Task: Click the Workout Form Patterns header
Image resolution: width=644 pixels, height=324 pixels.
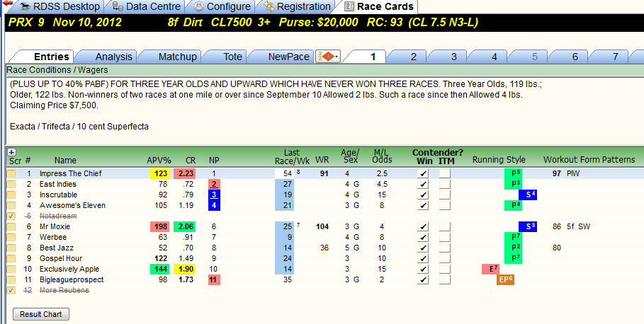Action: click(x=589, y=160)
